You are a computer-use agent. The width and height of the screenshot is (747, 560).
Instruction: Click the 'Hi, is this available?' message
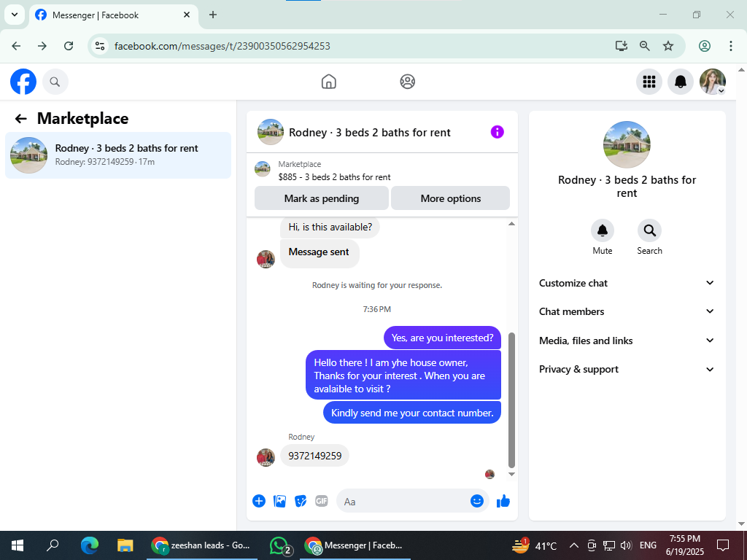click(330, 227)
